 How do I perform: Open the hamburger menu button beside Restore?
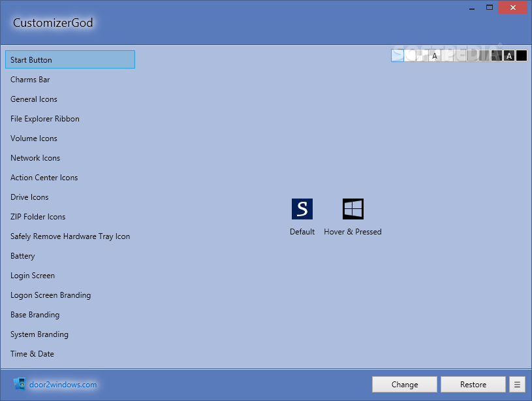point(517,385)
